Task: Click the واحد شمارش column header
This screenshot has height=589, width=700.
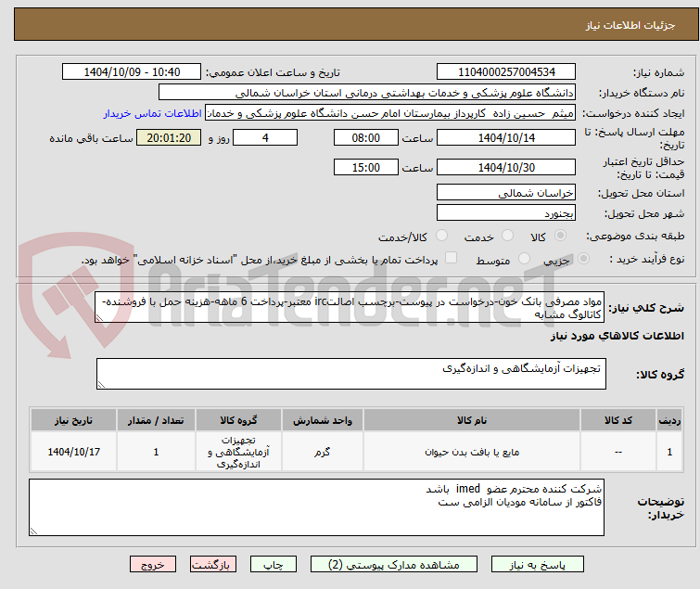Action: [323, 420]
